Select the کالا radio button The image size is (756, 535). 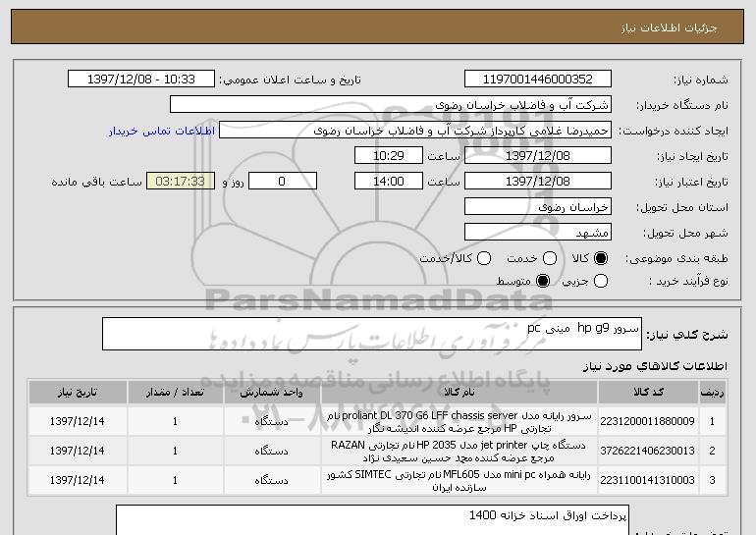601,259
